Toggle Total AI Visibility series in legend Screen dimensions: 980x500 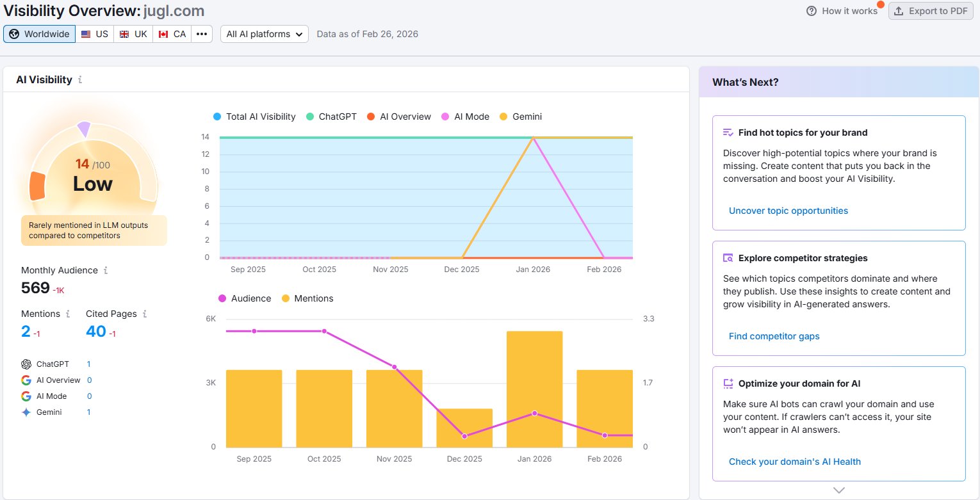pyautogui.click(x=254, y=117)
